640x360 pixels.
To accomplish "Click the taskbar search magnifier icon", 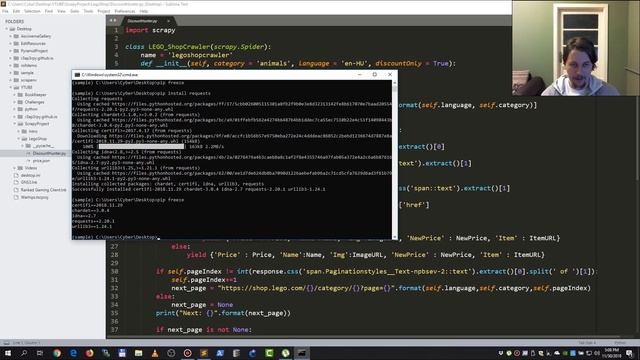I will click(x=24, y=353).
